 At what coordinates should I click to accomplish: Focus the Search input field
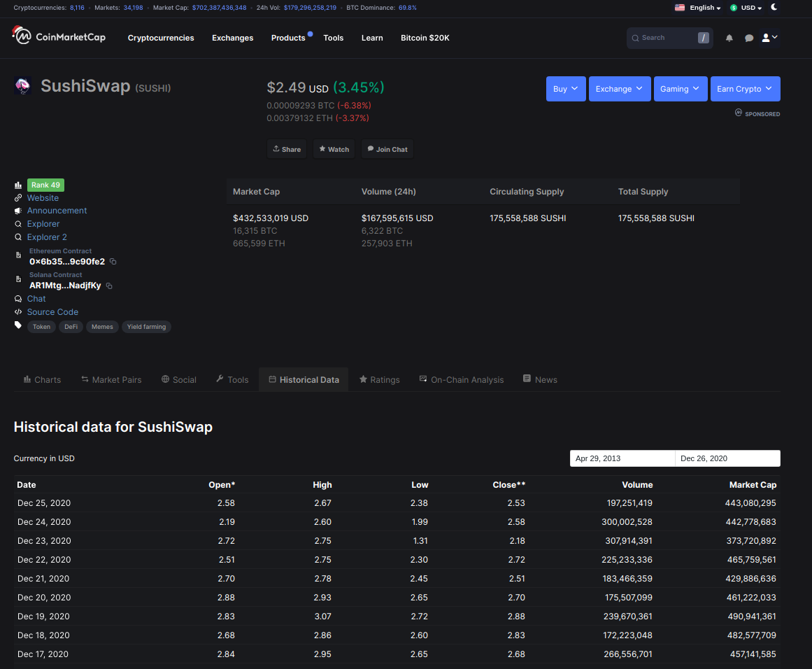[669, 38]
